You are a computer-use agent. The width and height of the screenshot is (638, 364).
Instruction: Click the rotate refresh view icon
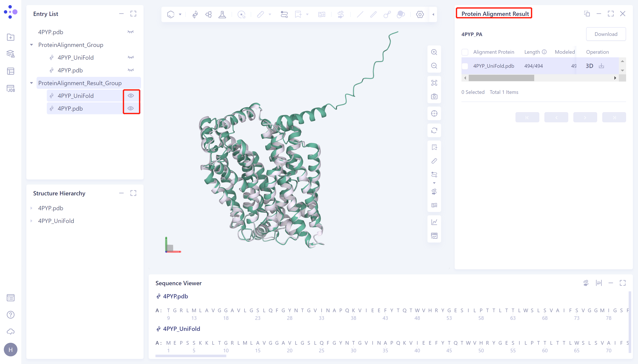click(x=434, y=130)
